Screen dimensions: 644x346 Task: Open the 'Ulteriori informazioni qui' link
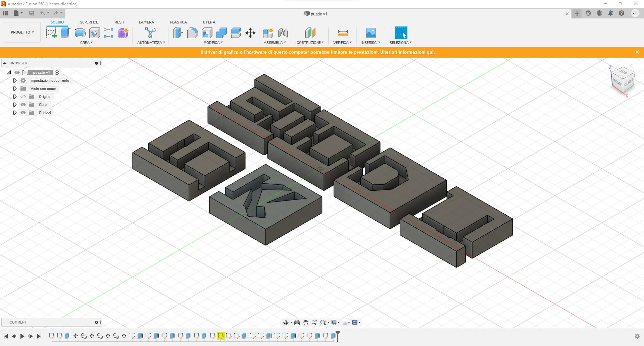point(407,52)
